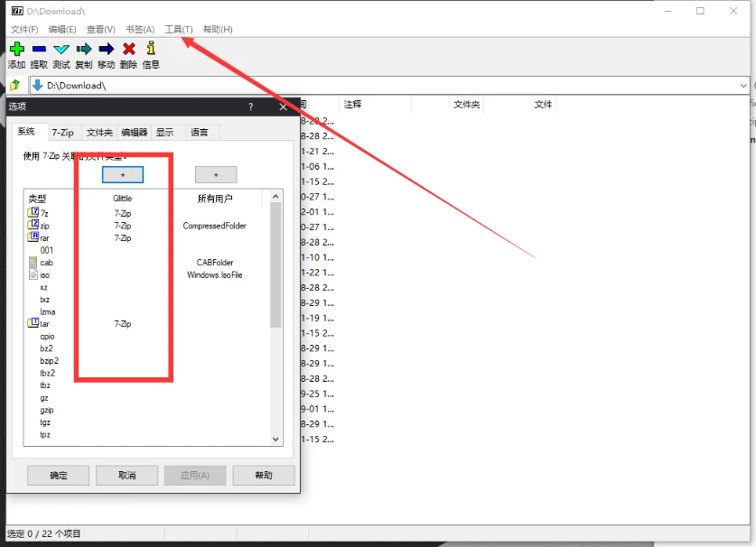Click the 7-Zip app icon in title bar
Screen dimensions: 756x547
pyautogui.click(x=17, y=11)
